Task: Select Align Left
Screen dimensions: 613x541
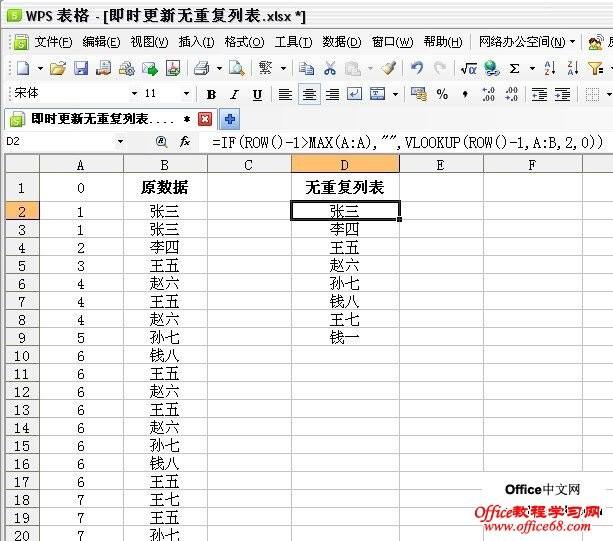Action: click(x=285, y=94)
